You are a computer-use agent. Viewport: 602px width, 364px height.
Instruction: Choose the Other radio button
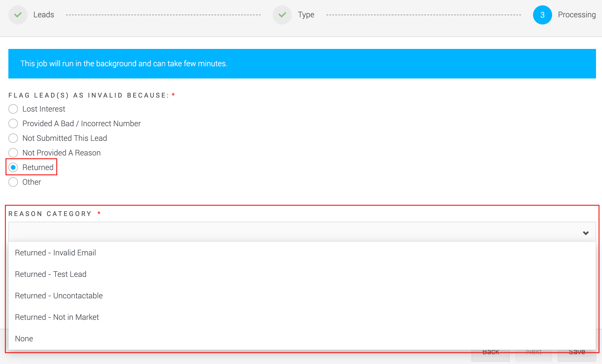(13, 182)
